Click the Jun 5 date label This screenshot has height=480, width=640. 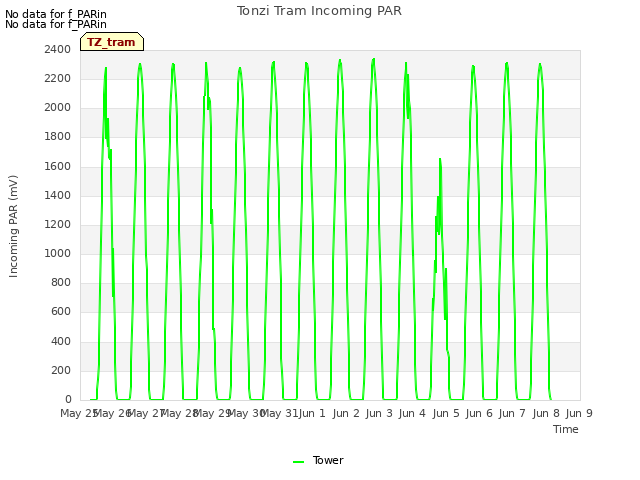coord(446,413)
